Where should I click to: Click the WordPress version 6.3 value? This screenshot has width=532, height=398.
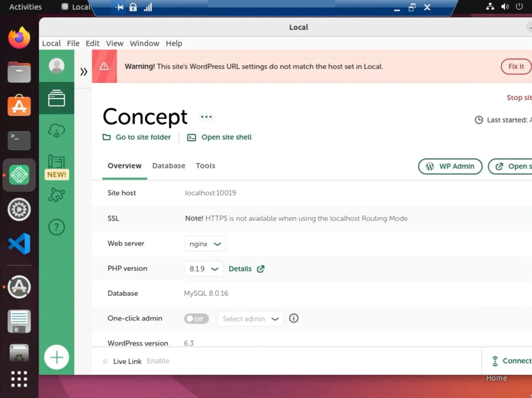pos(189,343)
